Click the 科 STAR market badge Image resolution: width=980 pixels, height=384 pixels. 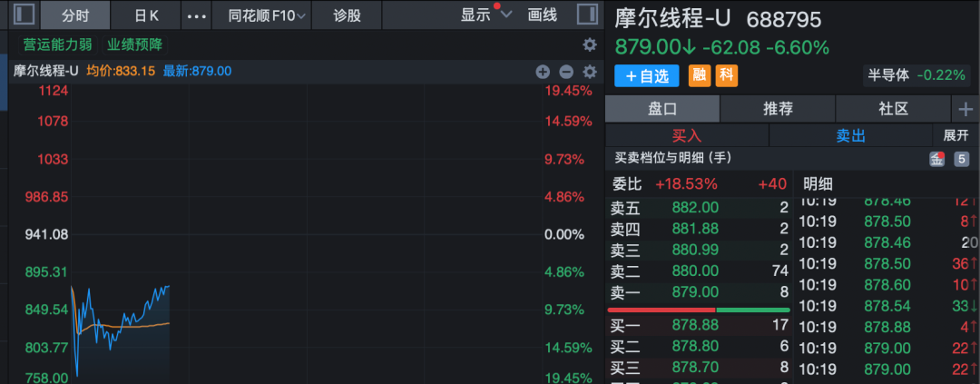726,75
